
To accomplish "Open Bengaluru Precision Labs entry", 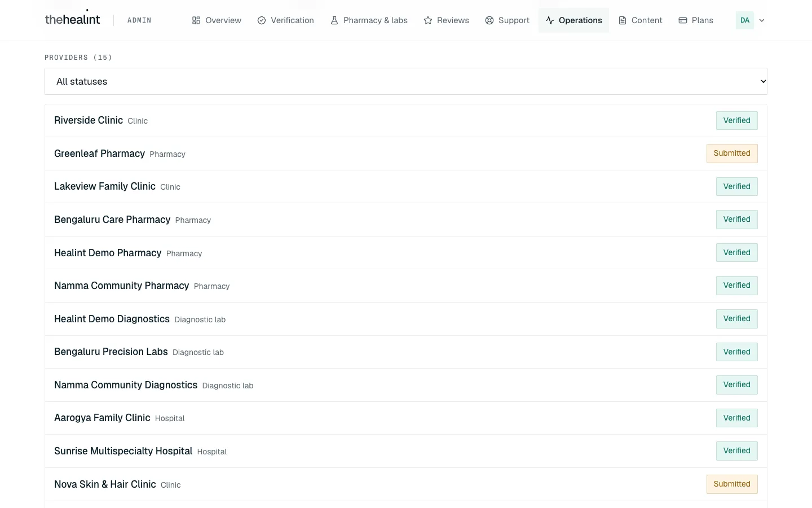I will [406, 352].
